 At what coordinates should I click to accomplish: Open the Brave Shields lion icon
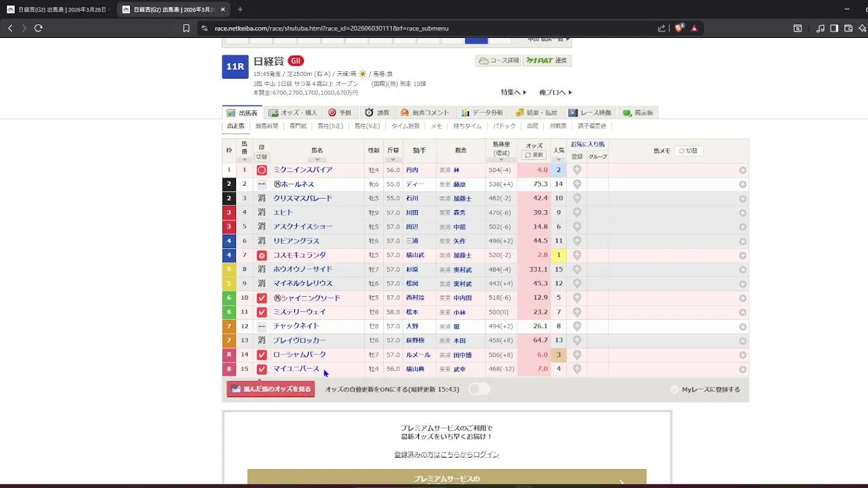(679, 28)
